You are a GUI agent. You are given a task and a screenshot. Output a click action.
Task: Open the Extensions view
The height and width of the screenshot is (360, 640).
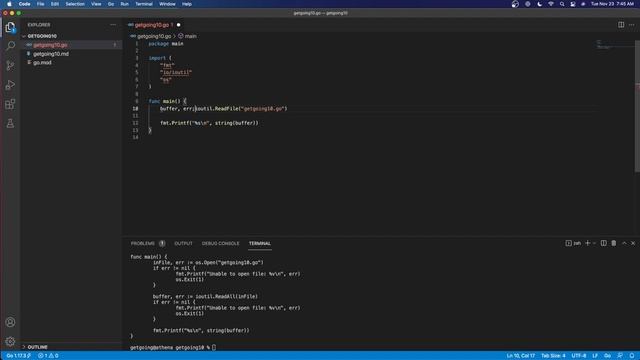click(x=10, y=104)
